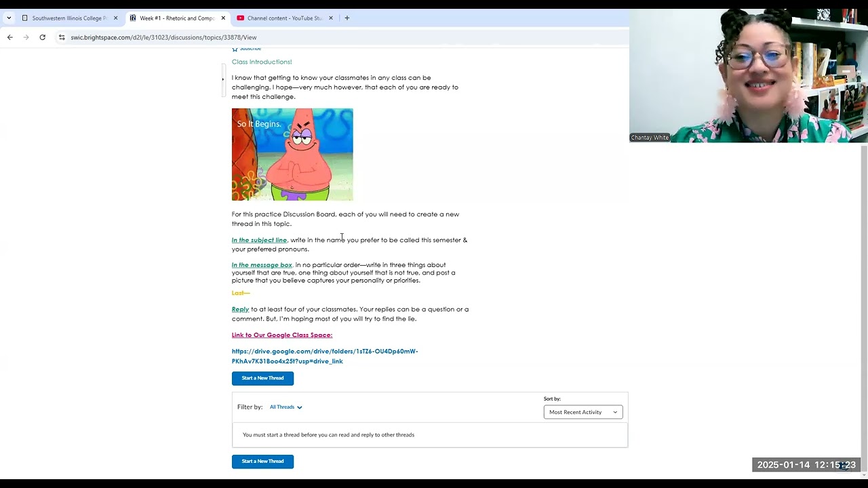This screenshot has width=868, height=488.
Task: Subscribe to this discussion topic
Action: pyautogui.click(x=247, y=48)
